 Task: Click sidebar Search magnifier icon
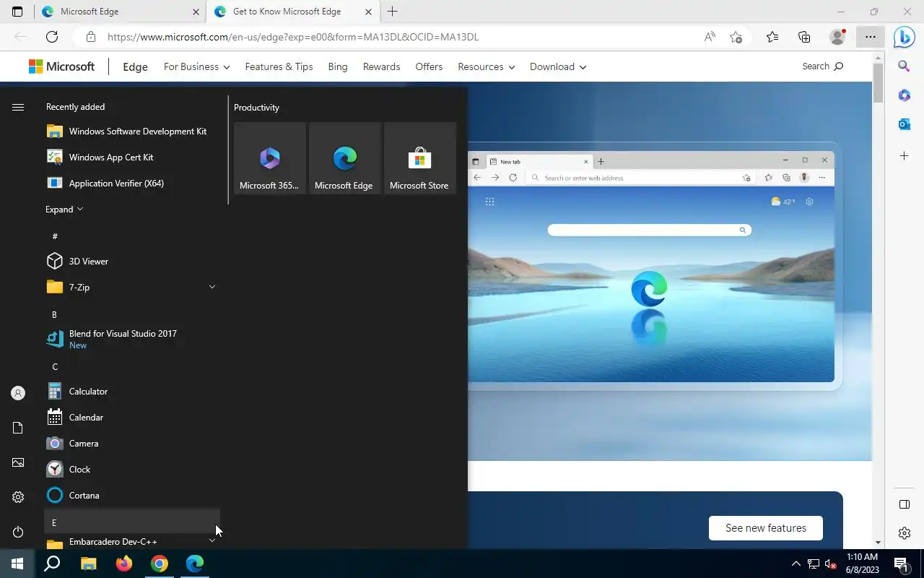click(x=904, y=66)
